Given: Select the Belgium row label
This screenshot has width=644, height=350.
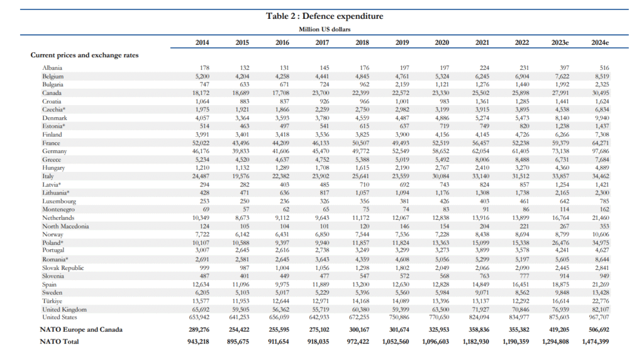Looking at the screenshot, I should (x=53, y=76).
